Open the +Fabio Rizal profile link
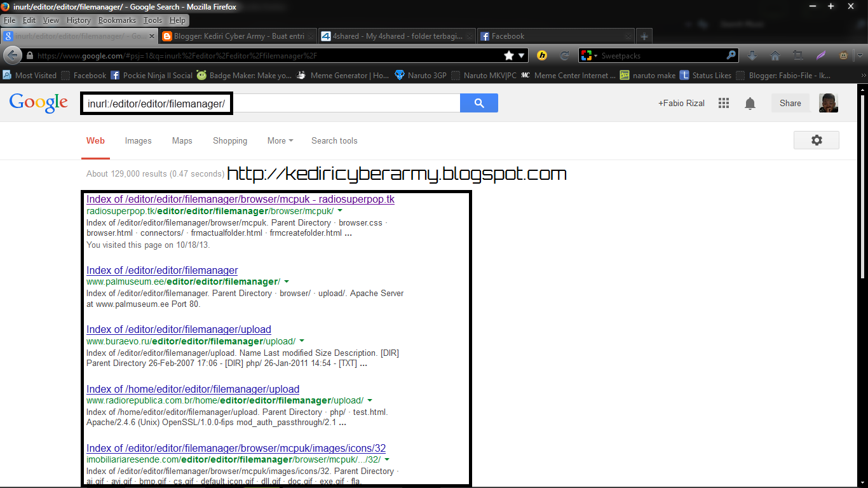 681,103
